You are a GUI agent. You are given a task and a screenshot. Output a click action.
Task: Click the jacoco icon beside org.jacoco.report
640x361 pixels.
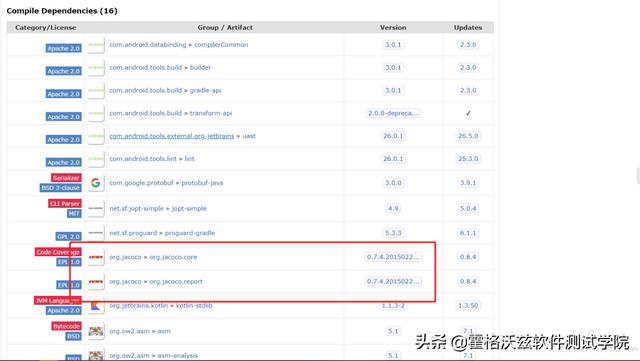(96, 281)
